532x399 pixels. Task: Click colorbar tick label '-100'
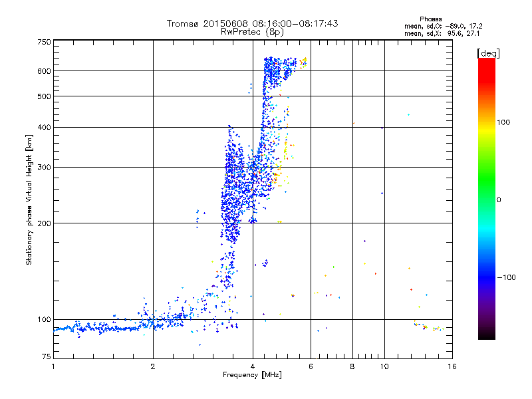pos(506,277)
